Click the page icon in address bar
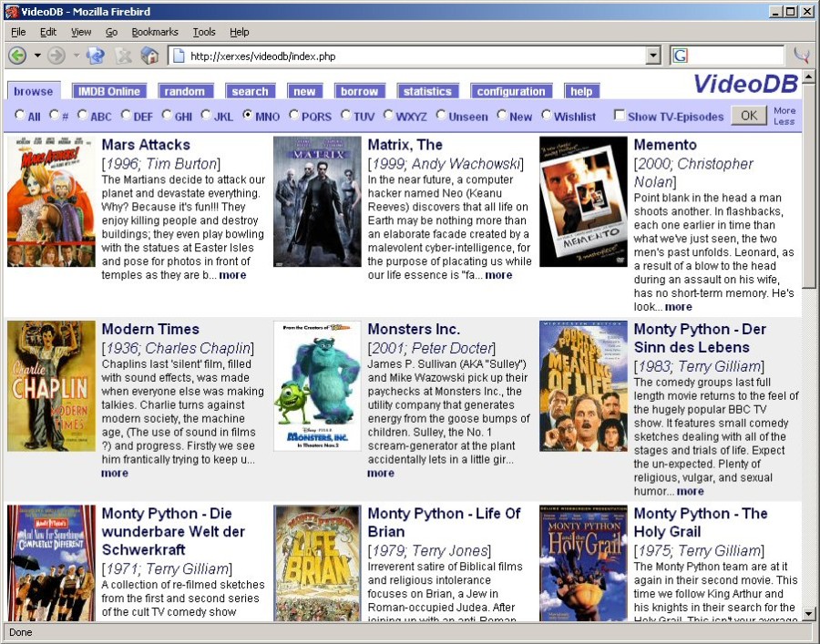820x644 pixels. [179, 56]
